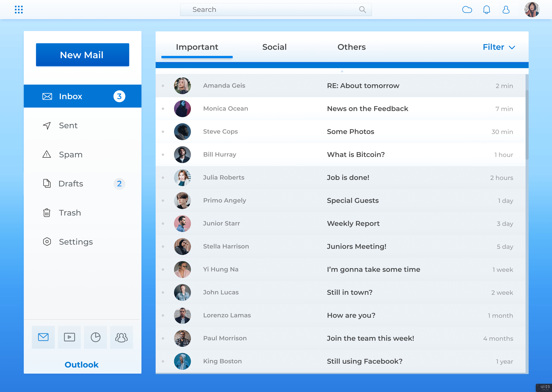Toggle selection dot for Steve Cops email
Viewport: 552px width, 392px height.
click(163, 132)
